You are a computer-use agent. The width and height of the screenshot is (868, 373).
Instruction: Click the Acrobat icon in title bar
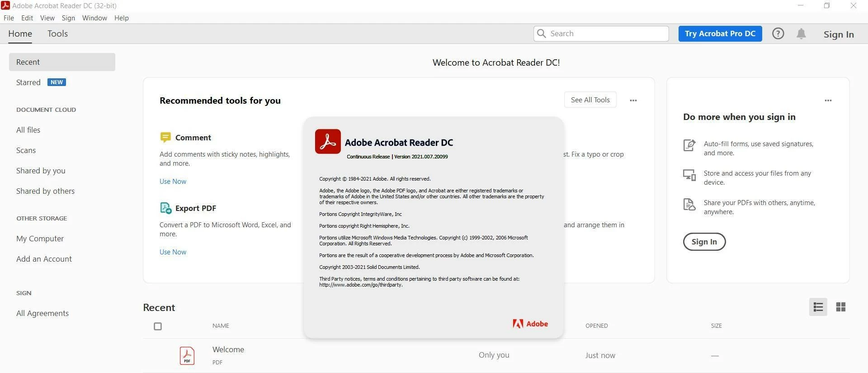point(5,5)
